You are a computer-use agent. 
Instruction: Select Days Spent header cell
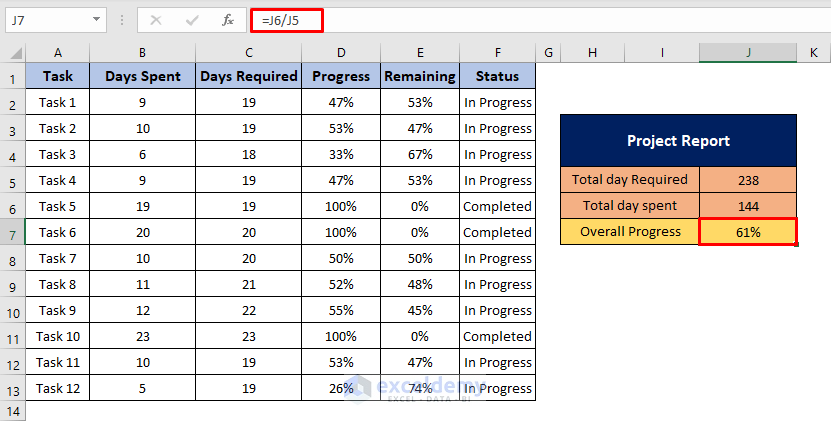142,76
